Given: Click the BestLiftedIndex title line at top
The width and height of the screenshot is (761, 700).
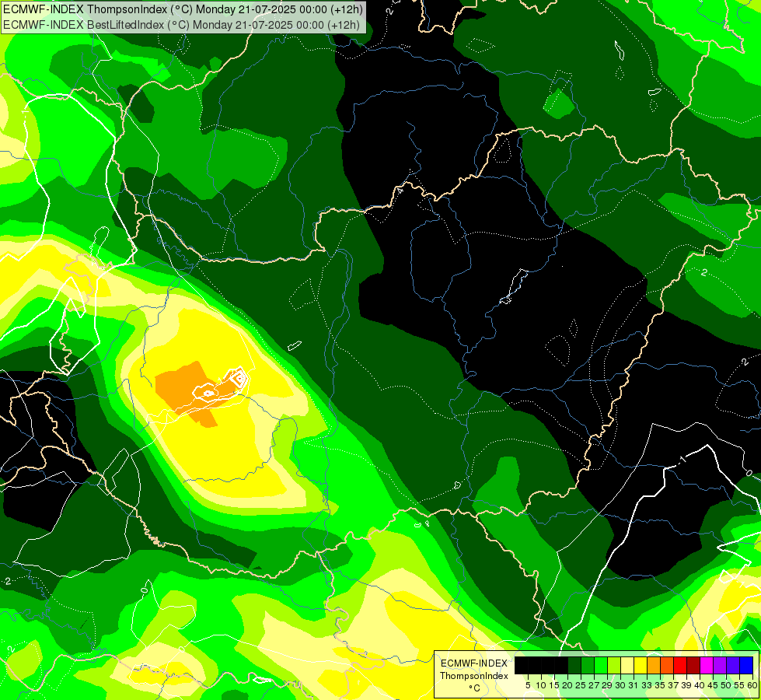Looking at the screenshot, I should click(182, 25).
